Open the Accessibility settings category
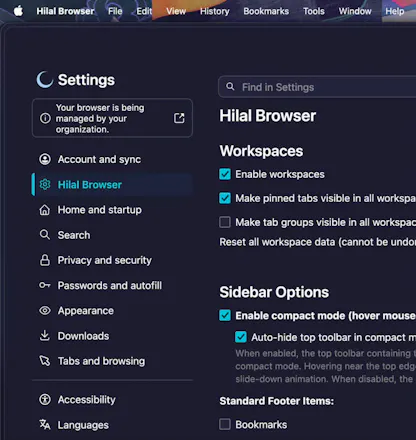Screen dimensions: 416x440 coord(112,399)
